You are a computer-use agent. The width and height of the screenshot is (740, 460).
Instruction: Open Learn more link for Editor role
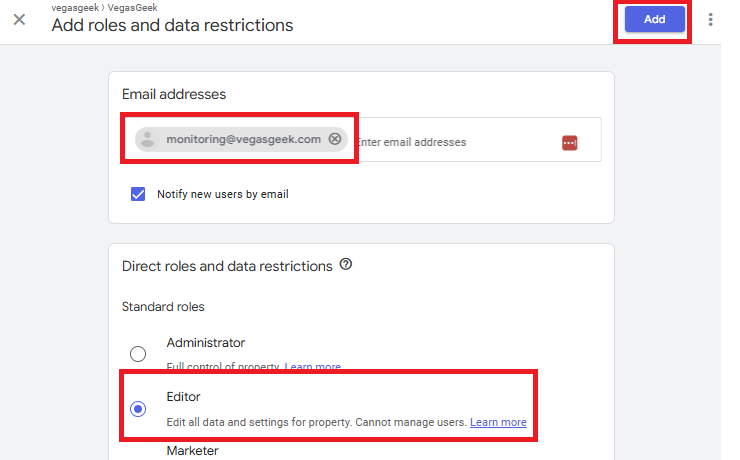point(498,422)
